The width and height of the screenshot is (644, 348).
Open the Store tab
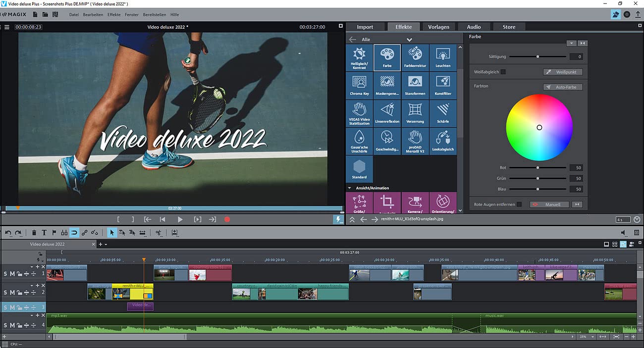(509, 27)
